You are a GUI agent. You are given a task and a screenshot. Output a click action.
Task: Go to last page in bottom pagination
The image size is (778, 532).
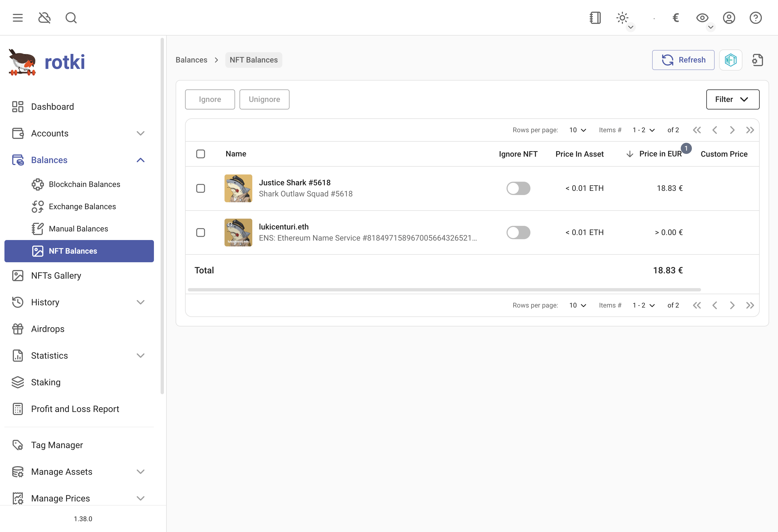tap(750, 305)
